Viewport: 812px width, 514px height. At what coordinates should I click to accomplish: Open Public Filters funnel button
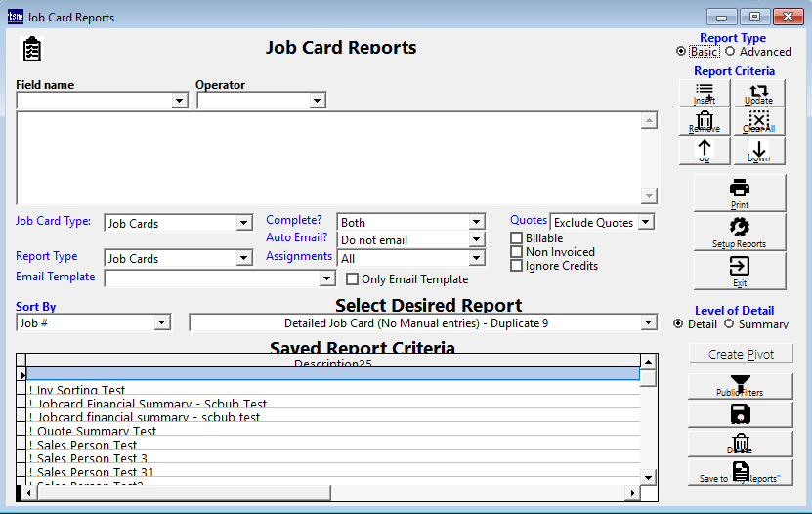pyautogui.click(x=740, y=386)
